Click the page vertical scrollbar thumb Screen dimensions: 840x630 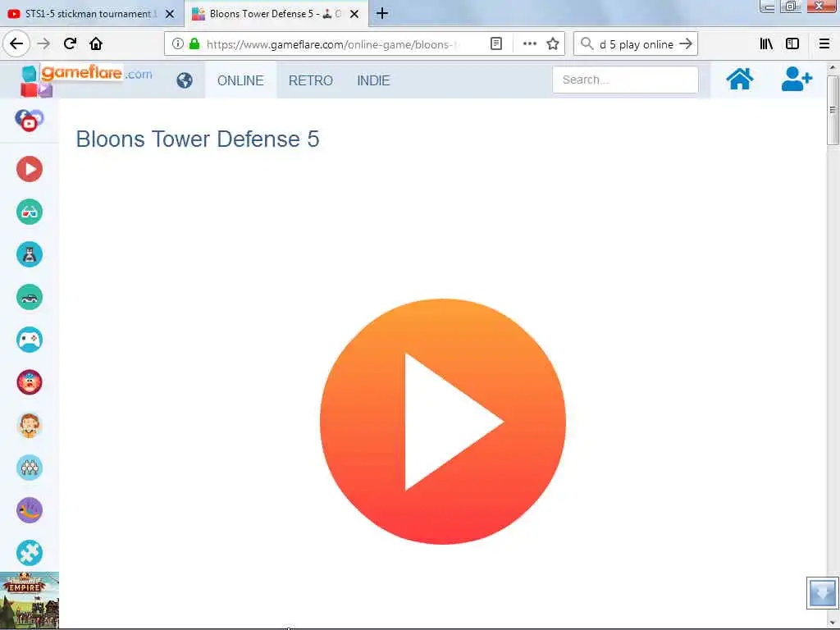pyautogui.click(x=833, y=110)
